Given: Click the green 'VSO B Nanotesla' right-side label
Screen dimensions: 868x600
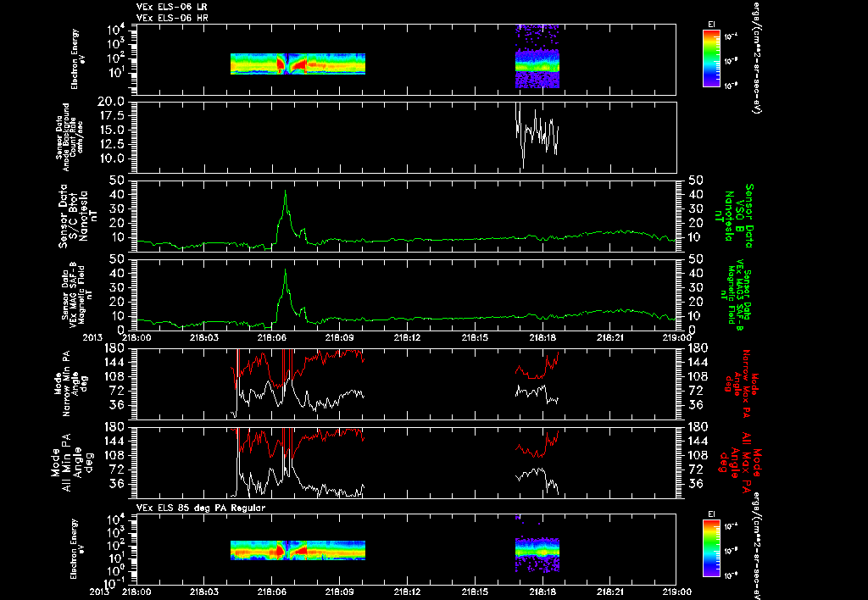Looking at the screenshot, I should coord(734,216).
